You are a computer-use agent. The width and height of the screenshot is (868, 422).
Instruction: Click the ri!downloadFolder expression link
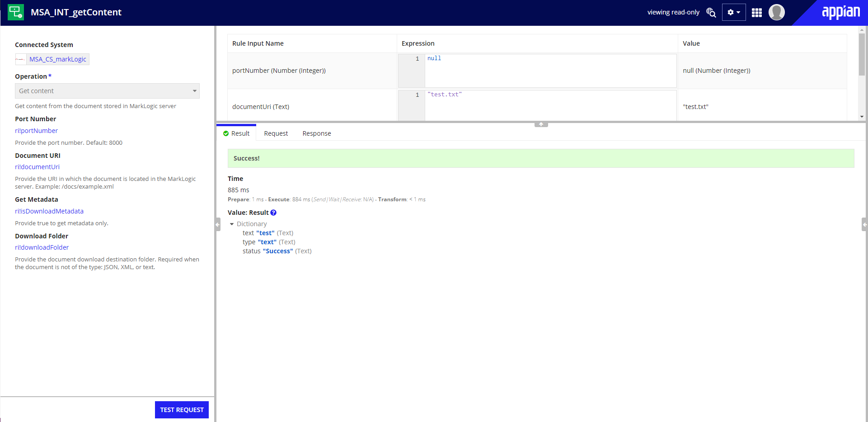(42, 247)
